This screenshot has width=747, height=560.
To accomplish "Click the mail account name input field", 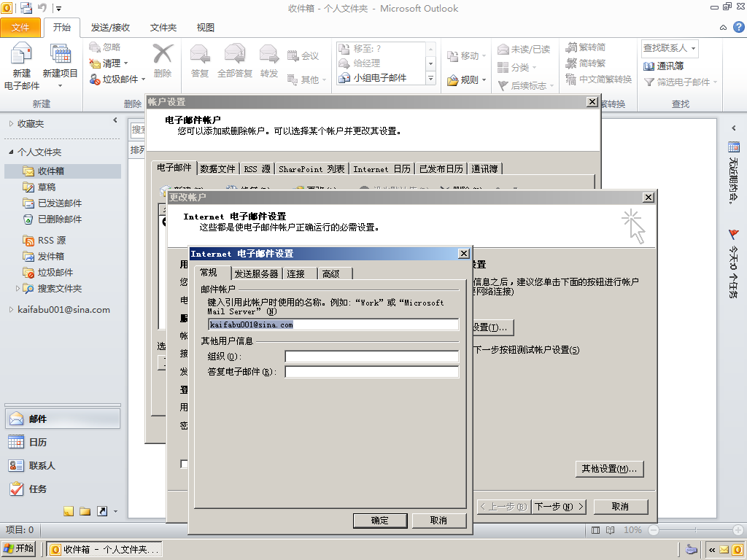I will click(x=333, y=324).
